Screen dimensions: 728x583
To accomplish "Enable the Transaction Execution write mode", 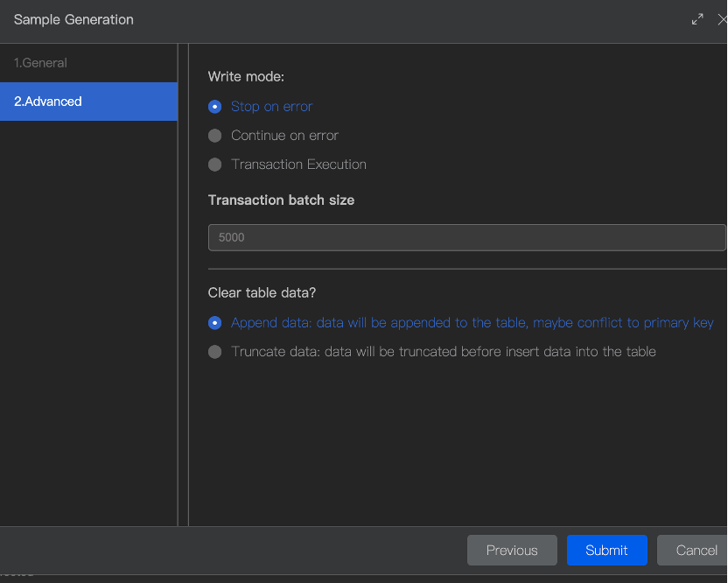I will point(215,165).
